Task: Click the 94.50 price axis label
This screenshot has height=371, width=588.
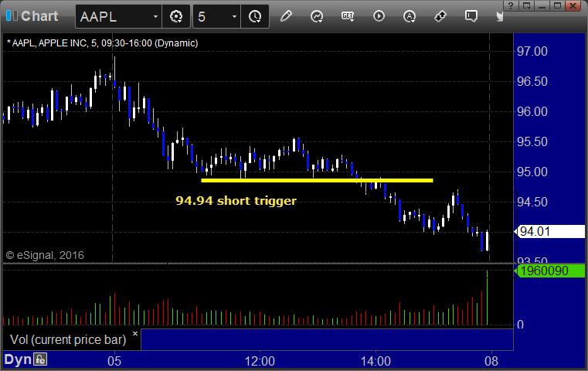Action: pos(532,203)
